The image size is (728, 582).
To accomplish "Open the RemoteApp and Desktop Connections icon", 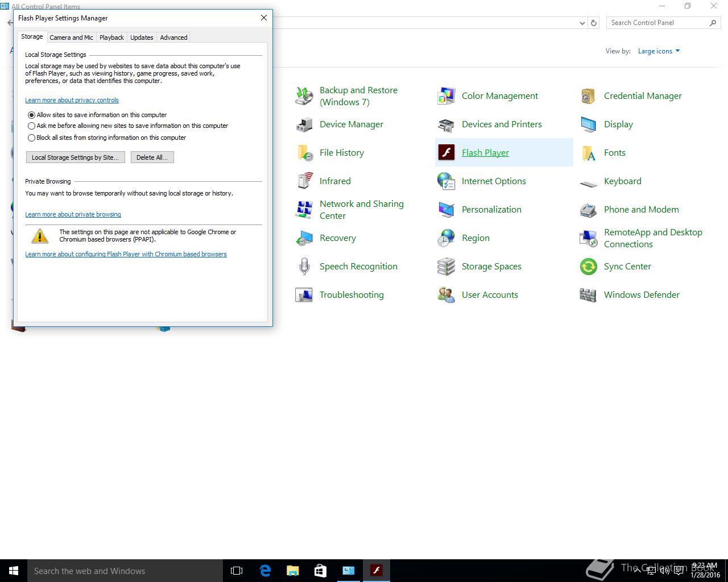I will (589, 238).
